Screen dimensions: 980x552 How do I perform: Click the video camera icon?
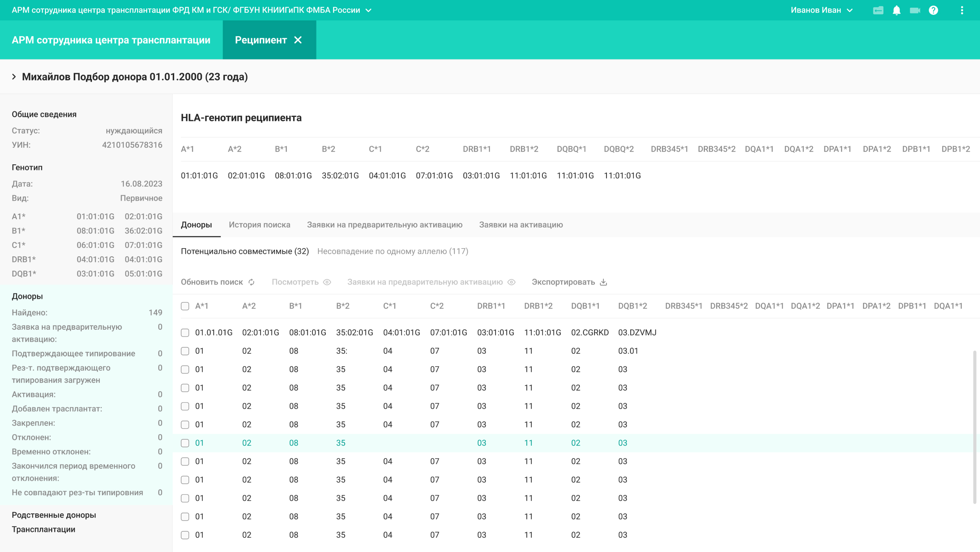click(915, 10)
